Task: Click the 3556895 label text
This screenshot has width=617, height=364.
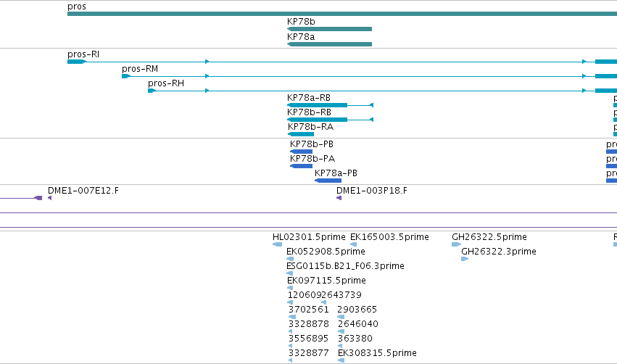Action: pos(309,339)
